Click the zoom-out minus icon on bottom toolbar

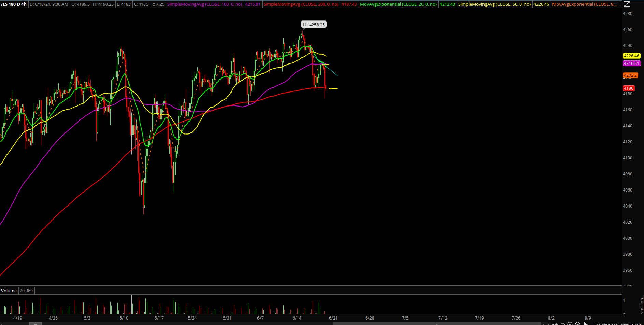tap(578, 324)
